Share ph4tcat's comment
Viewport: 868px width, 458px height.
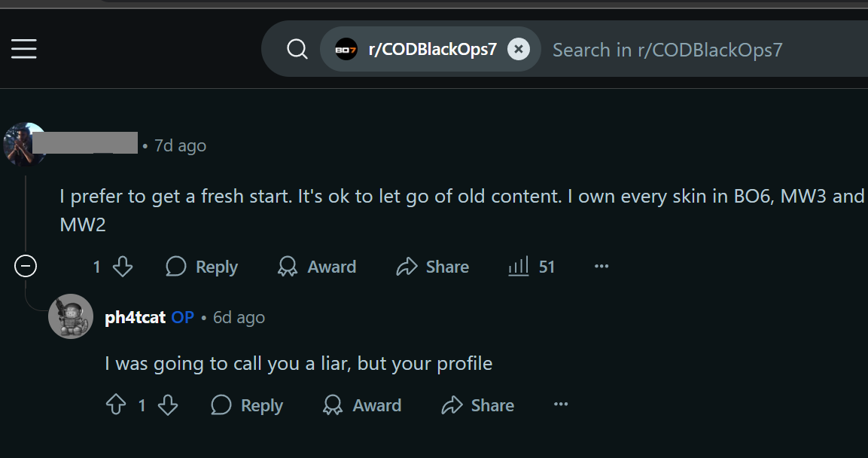(478, 405)
